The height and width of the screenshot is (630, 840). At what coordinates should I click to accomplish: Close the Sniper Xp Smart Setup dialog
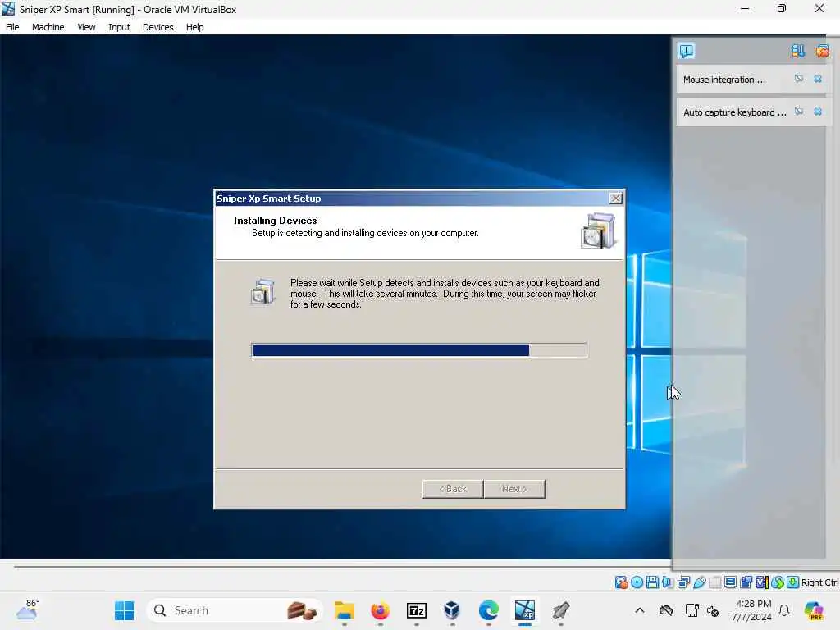tap(616, 199)
